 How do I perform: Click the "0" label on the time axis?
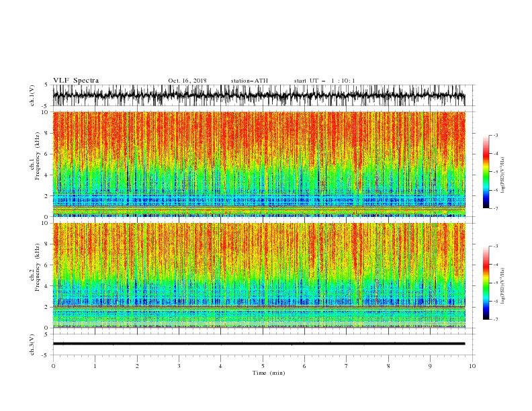click(x=53, y=366)
